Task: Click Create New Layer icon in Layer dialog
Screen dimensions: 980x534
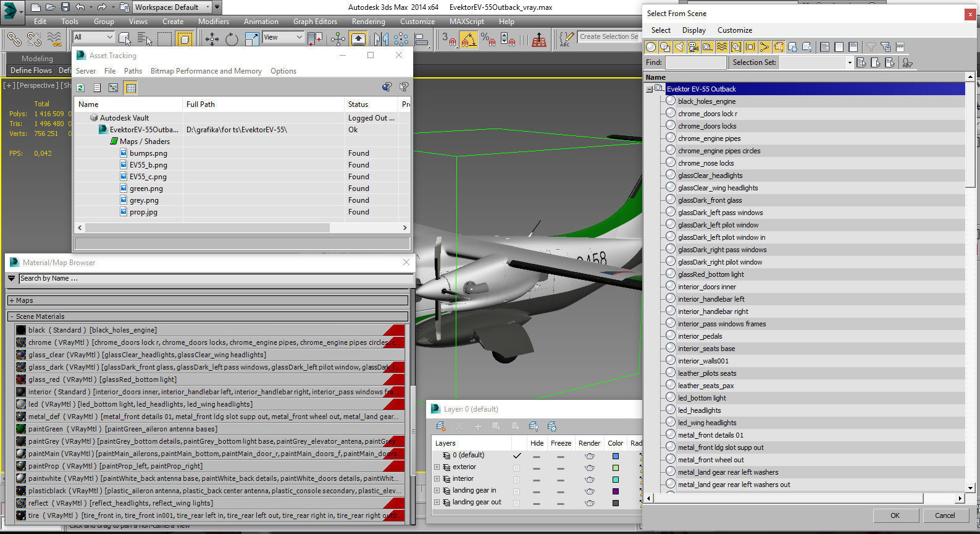Action: click(x=441, y=426)
